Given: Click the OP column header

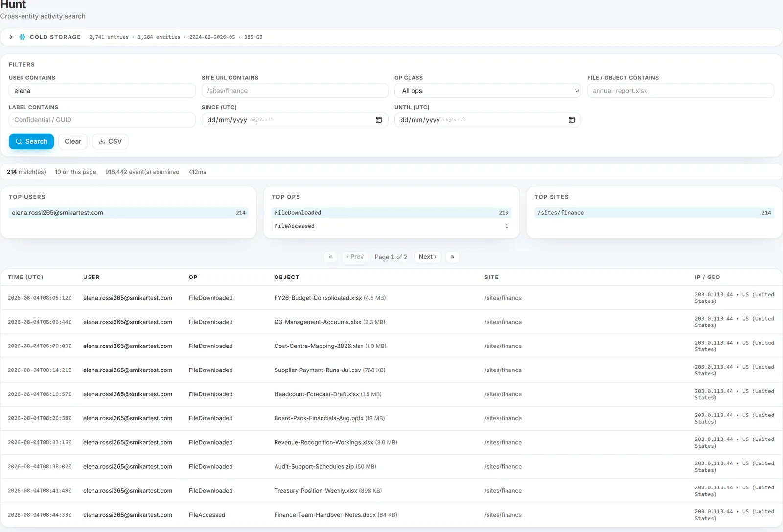Looking at the screenshot, I should (x=193, y=277).
